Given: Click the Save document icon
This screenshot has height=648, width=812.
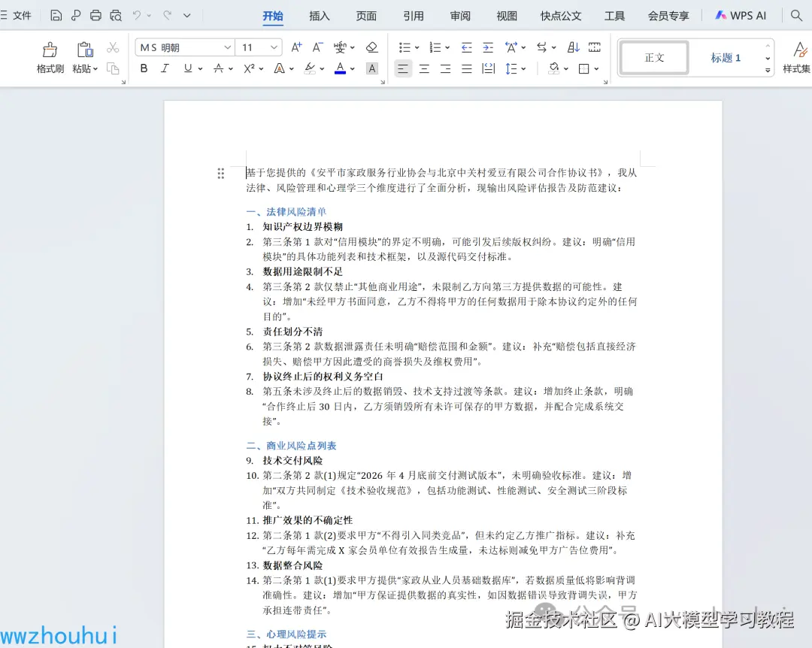Looking at the screenshot, I should click(56, 16).
